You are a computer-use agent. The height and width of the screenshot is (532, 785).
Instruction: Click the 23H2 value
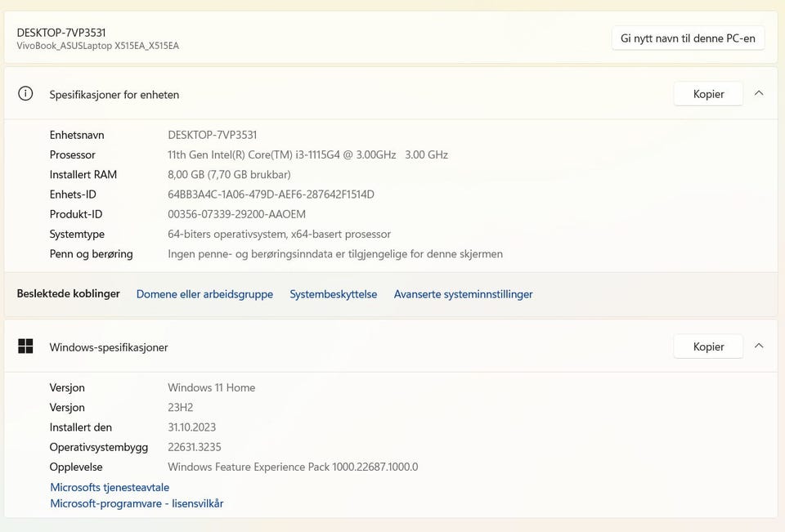click(x=180, y=408)
